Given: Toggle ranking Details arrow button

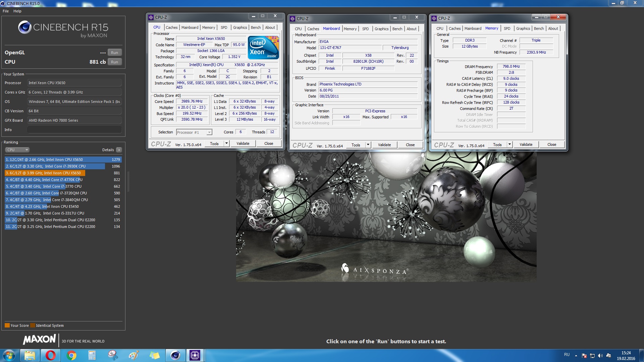Looking at the screenshot, I should [x=119, y=150].
